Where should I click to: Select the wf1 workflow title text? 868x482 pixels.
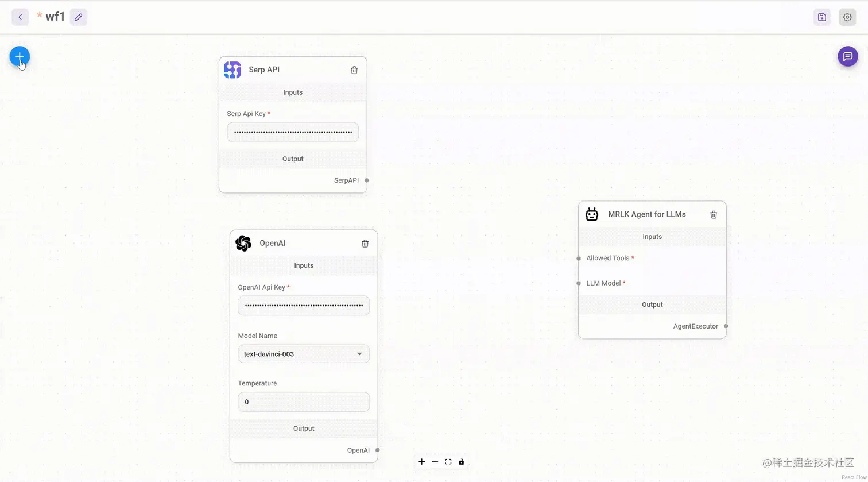pyautogui.click(x=55, y=17)
